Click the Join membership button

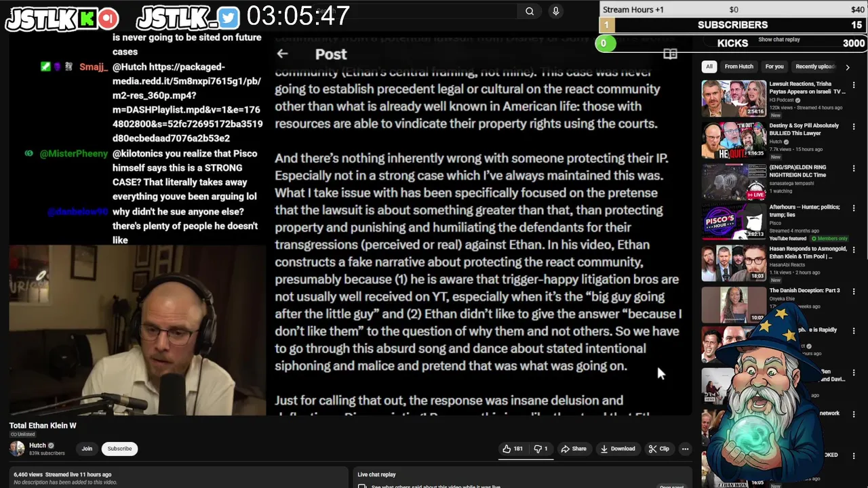click(x=87, y=449)
